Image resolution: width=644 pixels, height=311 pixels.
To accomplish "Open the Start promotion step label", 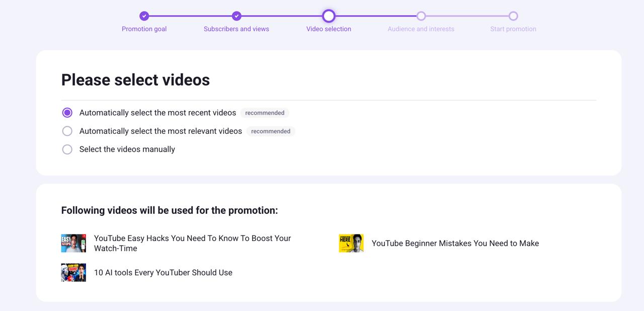I will tap(513, 29).
